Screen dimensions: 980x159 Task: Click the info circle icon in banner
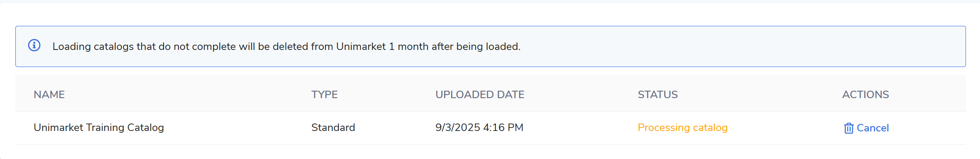[34, 45]
